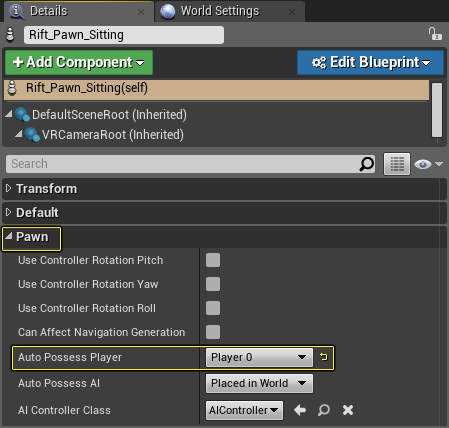Click the components list scrollbar
This screenshot has width=449, height=428.
point(437,110)
